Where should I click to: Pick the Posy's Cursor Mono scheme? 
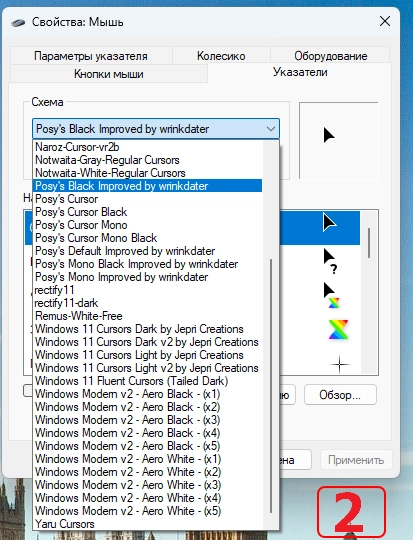point(147,225)
